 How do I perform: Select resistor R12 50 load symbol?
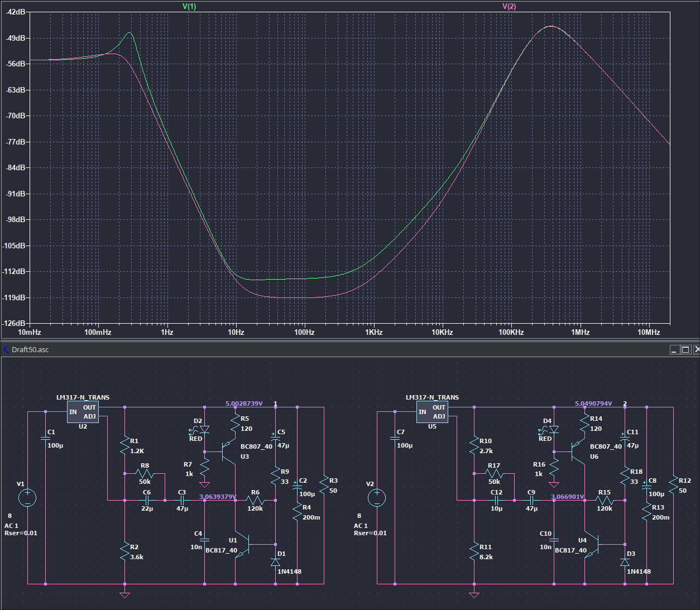tap(673, 485)
